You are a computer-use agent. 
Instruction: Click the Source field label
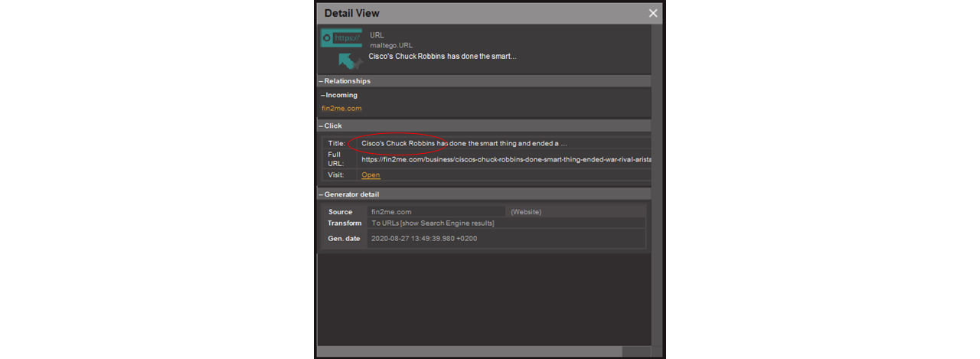pyautogui.click(x=341, y=212)
